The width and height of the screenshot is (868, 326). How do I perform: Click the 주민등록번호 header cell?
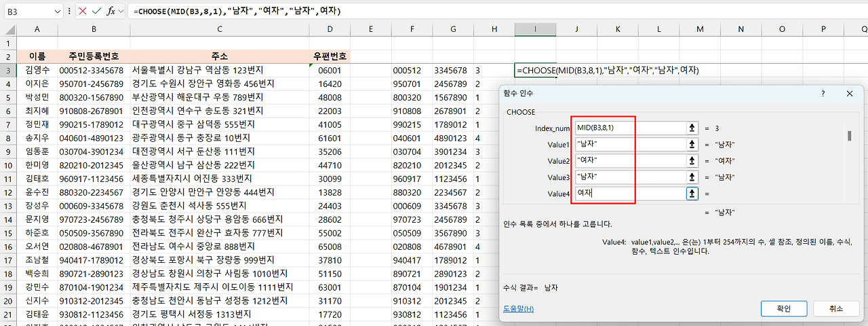pyautogui.click(x=93, y=56)
